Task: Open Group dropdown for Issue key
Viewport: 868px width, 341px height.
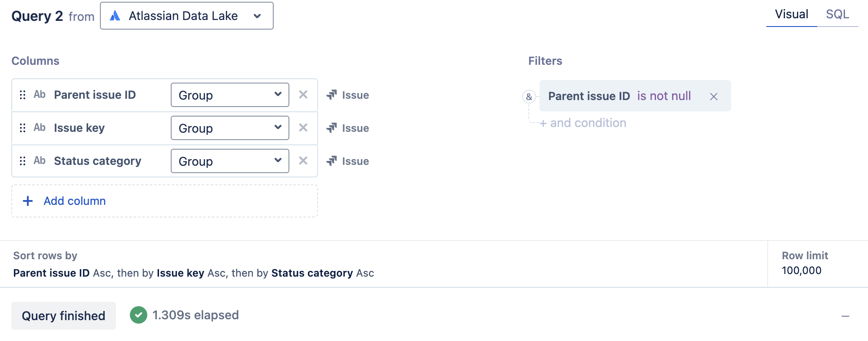Action: coord(230,128)
